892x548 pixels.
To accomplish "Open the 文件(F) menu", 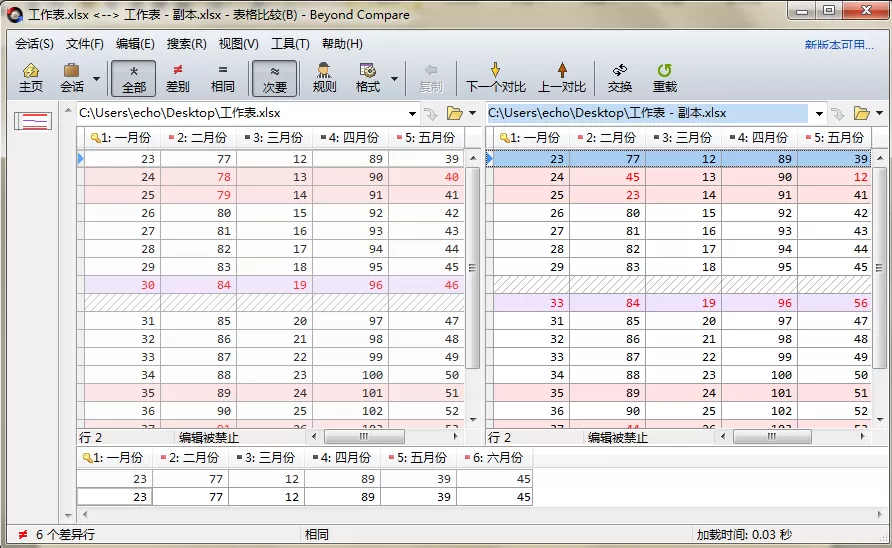I will [x=84, y=44].
